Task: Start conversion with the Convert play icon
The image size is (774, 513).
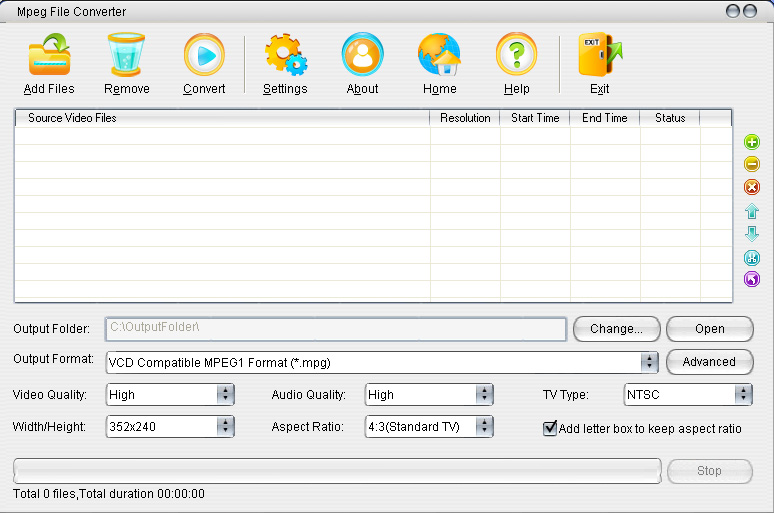Action: pyautogui.click(x=204, y=54)
